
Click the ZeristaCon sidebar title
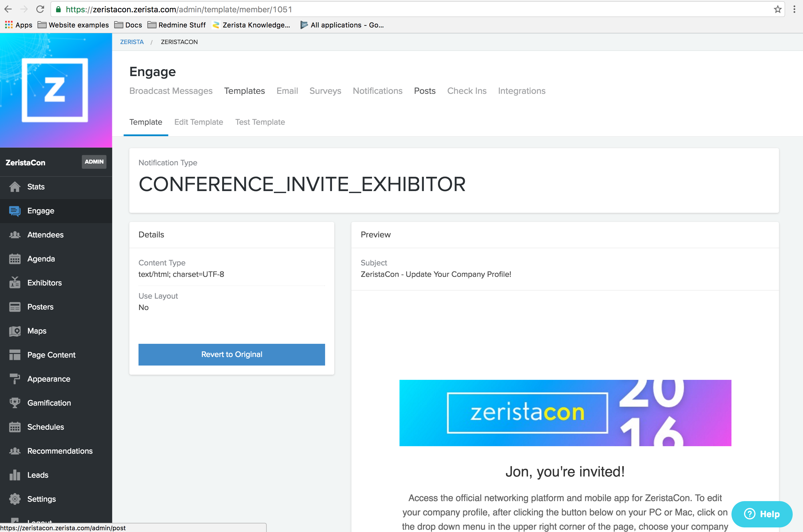25,162
